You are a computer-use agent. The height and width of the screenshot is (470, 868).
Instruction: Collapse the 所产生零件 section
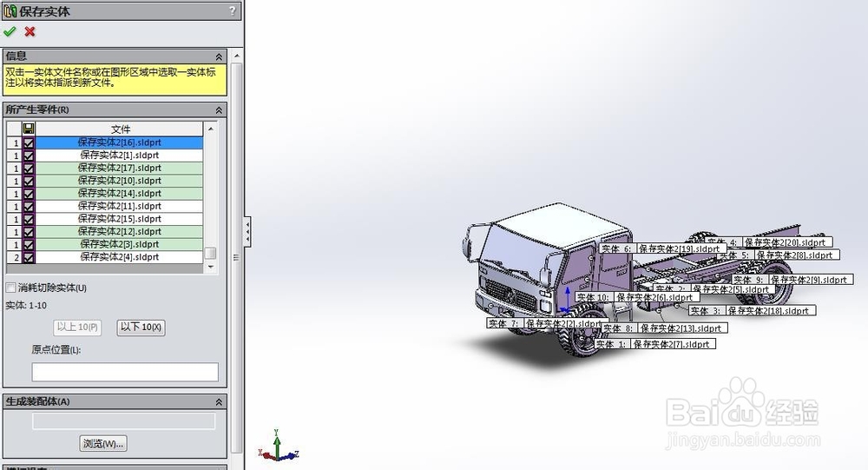coord(219,109)
